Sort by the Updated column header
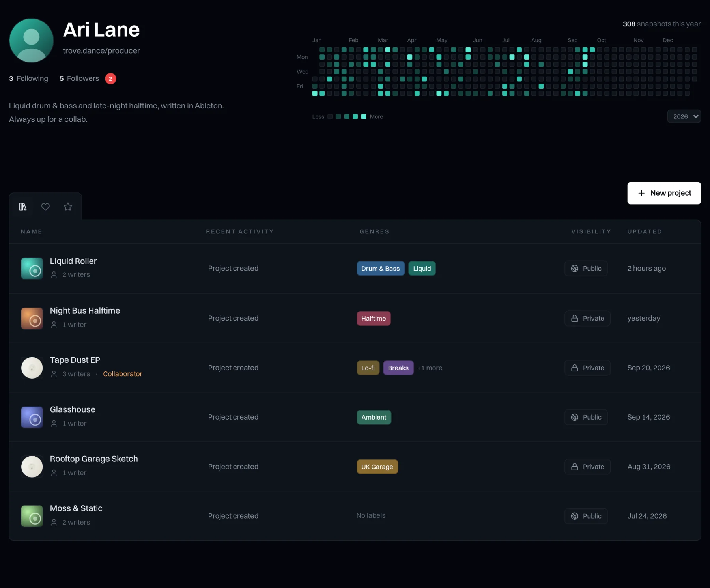This screenshot has width=710, height=588. [x=645, y=231]
